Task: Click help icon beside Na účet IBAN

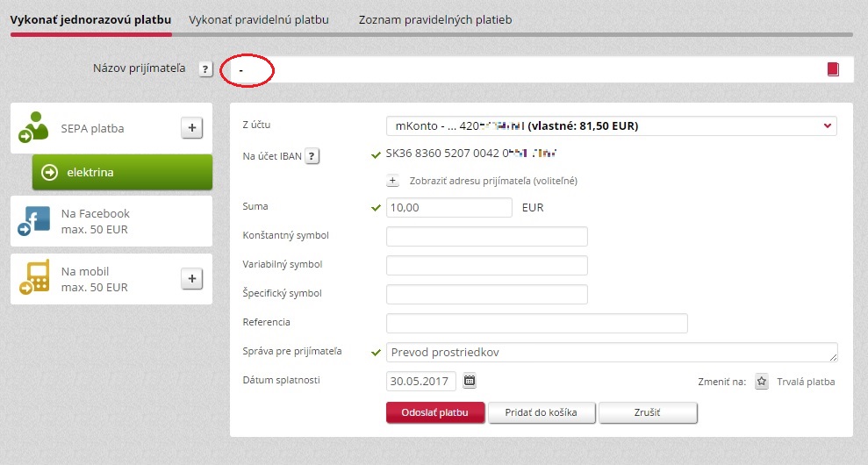Action: coord(312,156)
